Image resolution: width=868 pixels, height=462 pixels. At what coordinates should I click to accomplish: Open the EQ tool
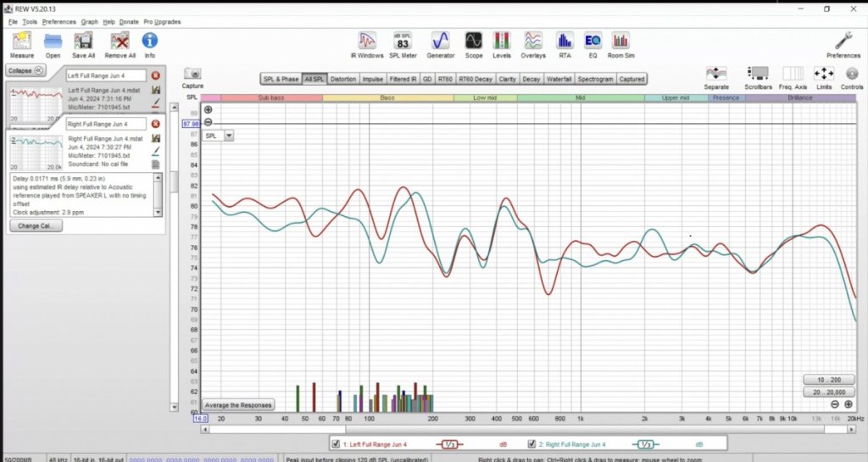[593, 45]
